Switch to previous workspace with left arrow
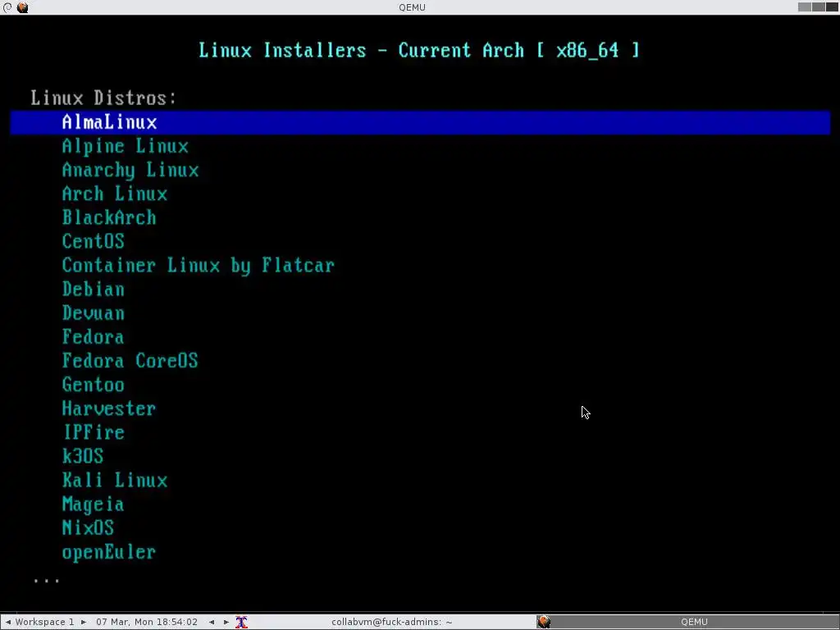 [x=7, y=622]
